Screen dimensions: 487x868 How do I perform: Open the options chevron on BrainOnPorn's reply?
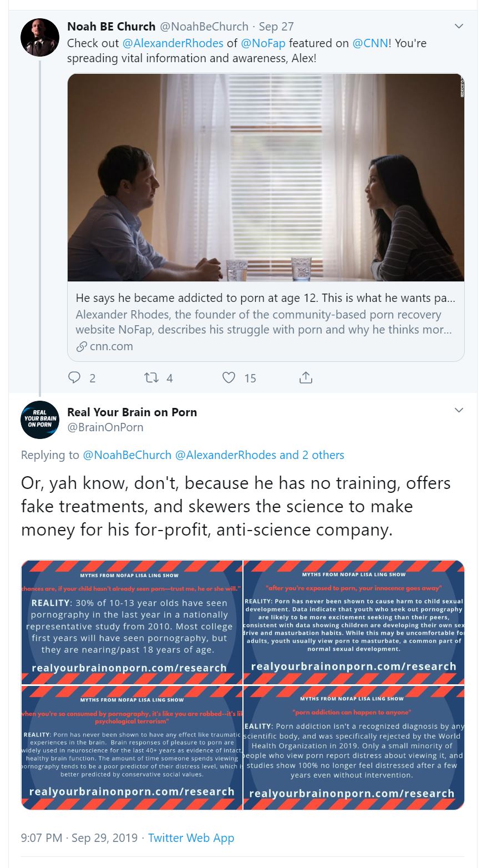(459, 410)
